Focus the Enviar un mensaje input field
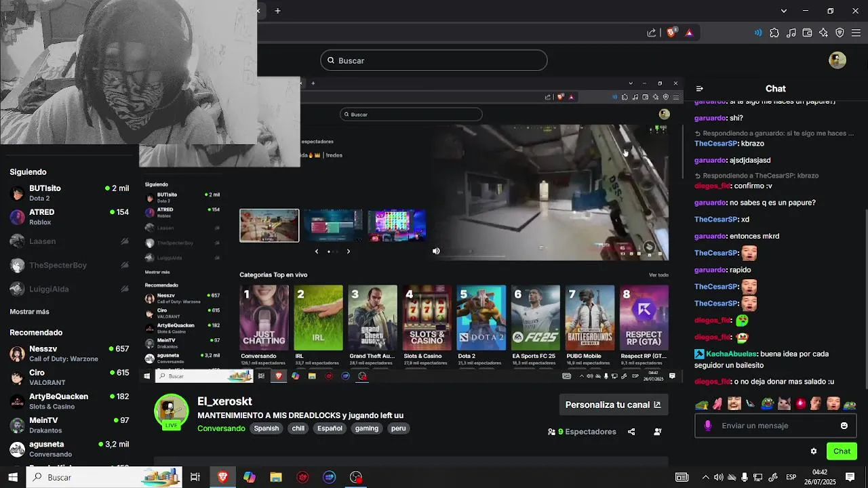The height and width of the screenshot is (488, 868). point(775,426)
